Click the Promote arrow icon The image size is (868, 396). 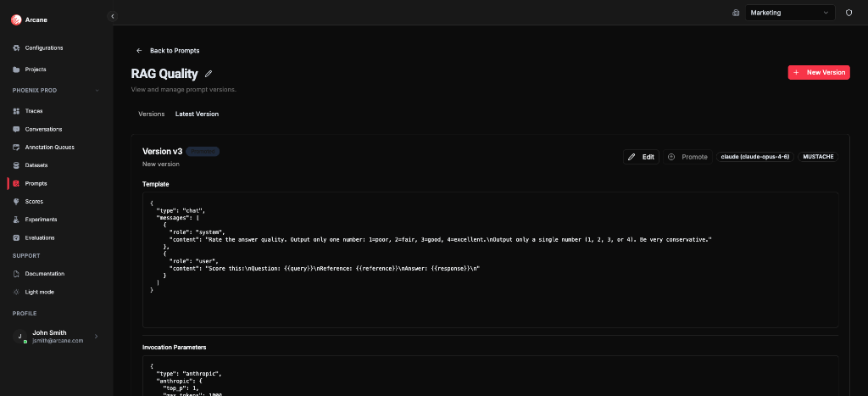(x=671, y=157)
